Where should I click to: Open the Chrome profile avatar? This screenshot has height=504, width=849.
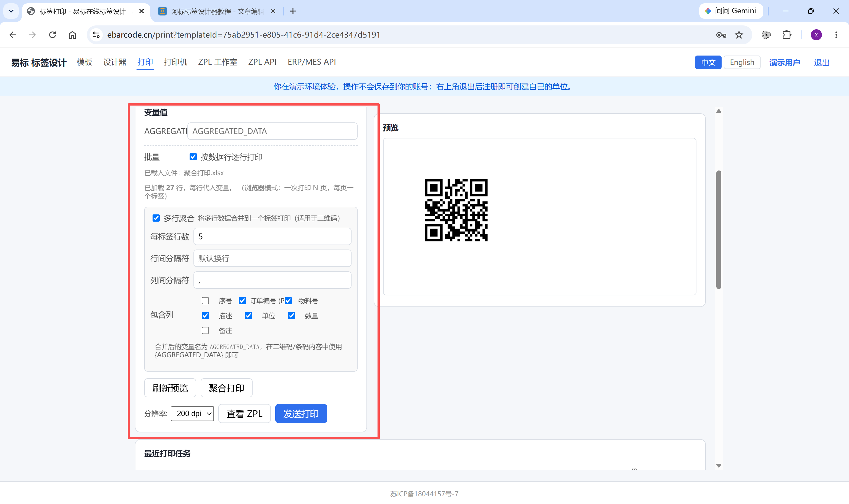tap(816, 35)
